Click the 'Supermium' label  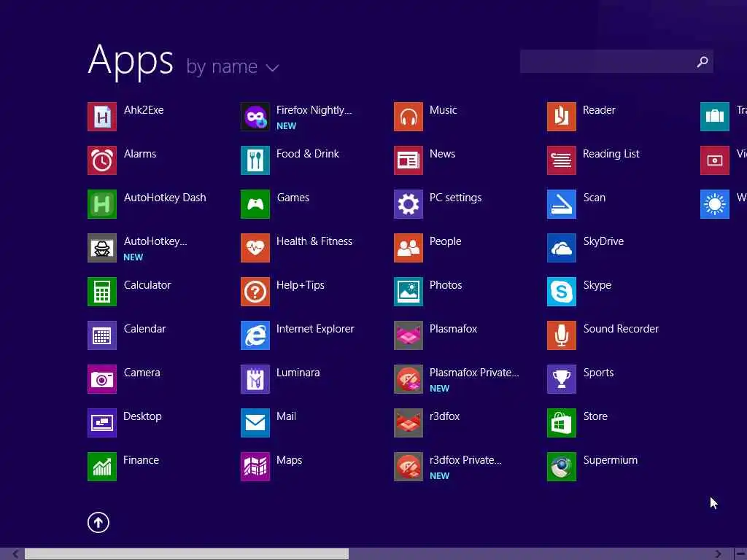611,460
